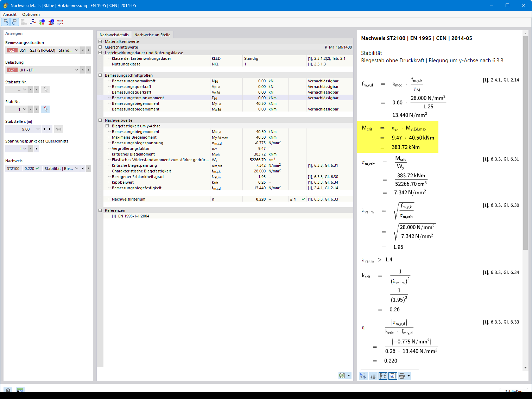Open the Stabsatz Nr. dropdown
The height and width of the screenshot is (399, 532).
click(25, 90)
